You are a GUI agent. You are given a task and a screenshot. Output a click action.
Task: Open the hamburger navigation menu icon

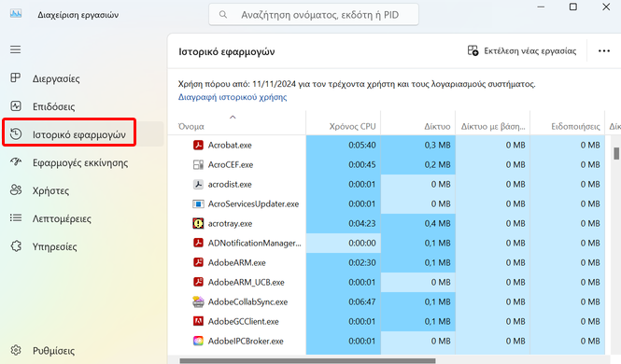tap(16, 49)
